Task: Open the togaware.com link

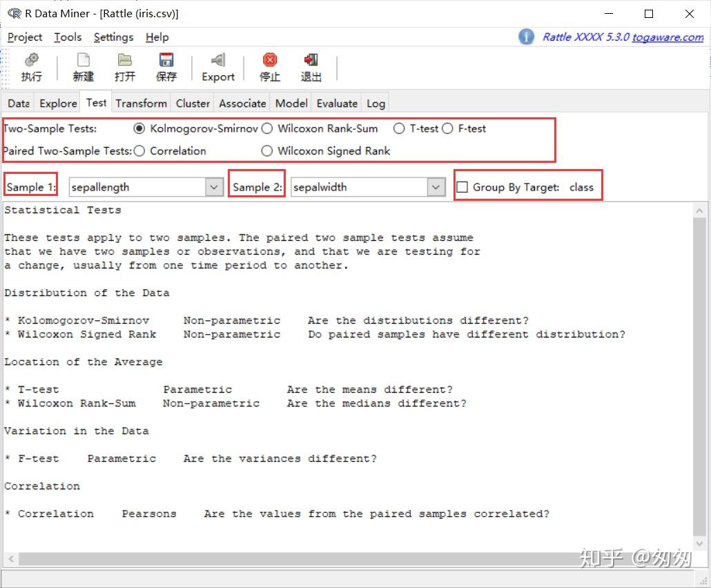Action: tap(668, 37)
